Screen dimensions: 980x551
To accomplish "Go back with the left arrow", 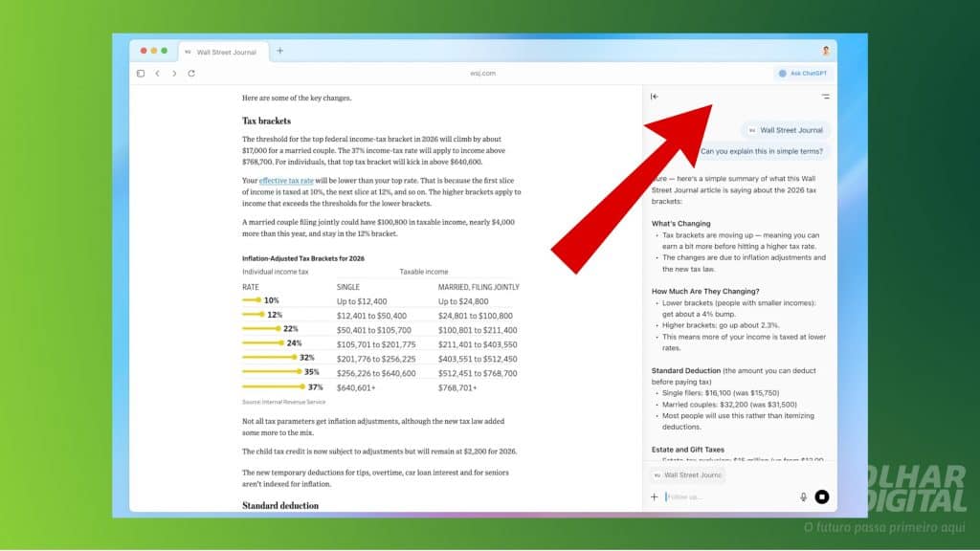I will (x=157, y=73).
